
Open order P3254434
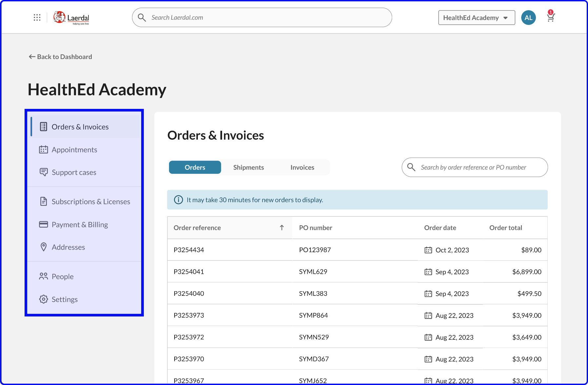[x=189, y=250]
